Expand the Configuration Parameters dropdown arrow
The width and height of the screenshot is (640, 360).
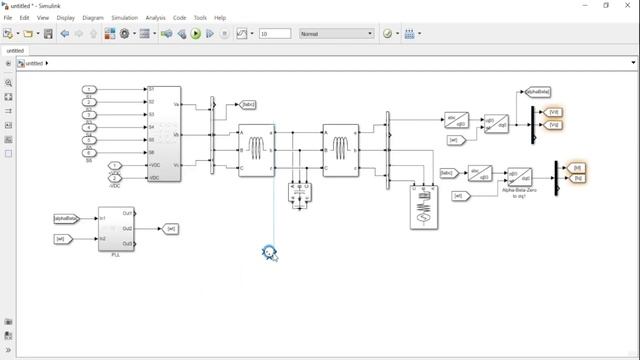coord(134,34)
